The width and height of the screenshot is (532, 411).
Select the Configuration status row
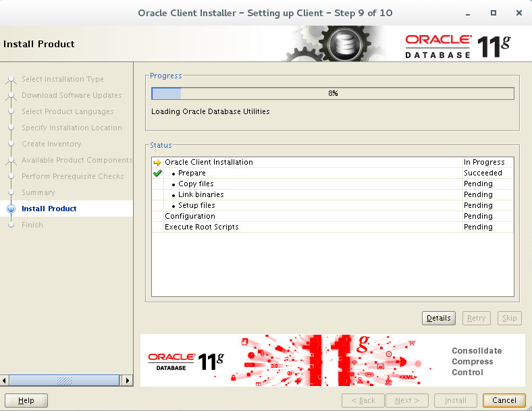pos(333,217)
